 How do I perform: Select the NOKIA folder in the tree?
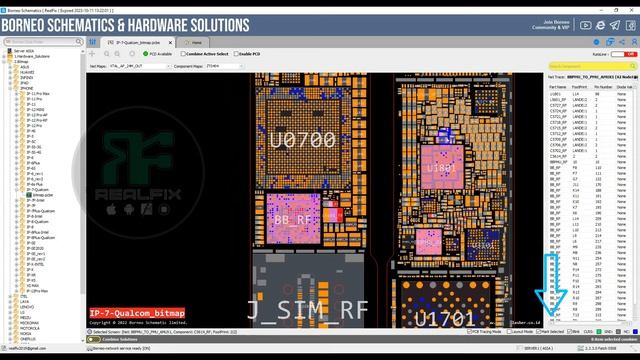click(x=25, y=333)
